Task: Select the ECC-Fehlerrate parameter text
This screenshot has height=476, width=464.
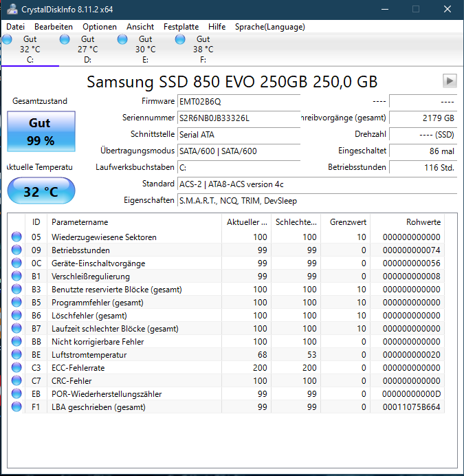Action: (x=78, y=367)
